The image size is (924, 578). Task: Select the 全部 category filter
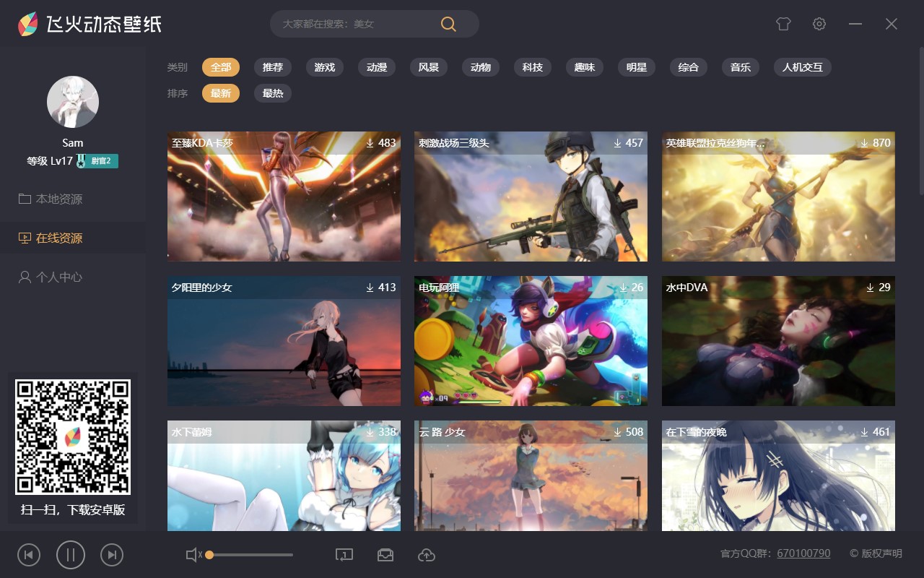click(221, 67)
